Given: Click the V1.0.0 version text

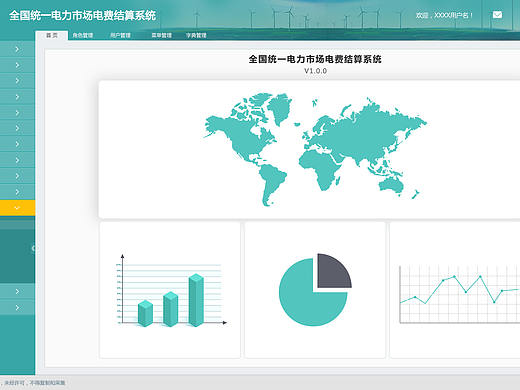Looking at the screenshot, I should tap(315, 71).
